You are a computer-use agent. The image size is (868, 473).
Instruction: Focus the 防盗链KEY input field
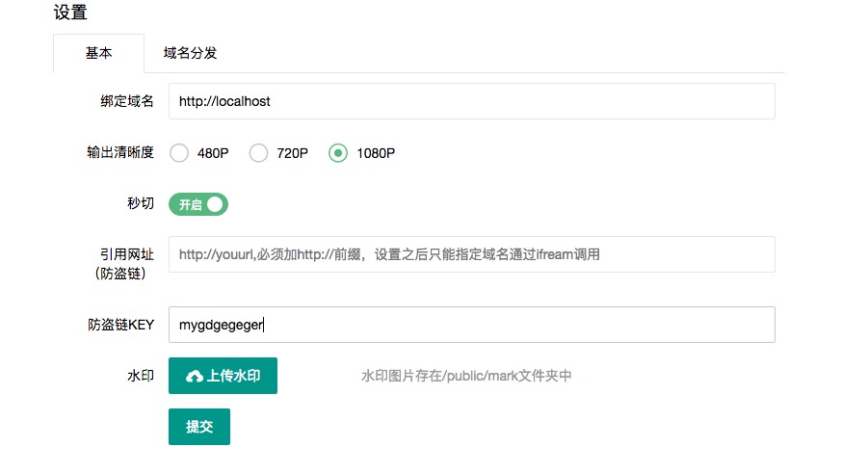[472, 325]
